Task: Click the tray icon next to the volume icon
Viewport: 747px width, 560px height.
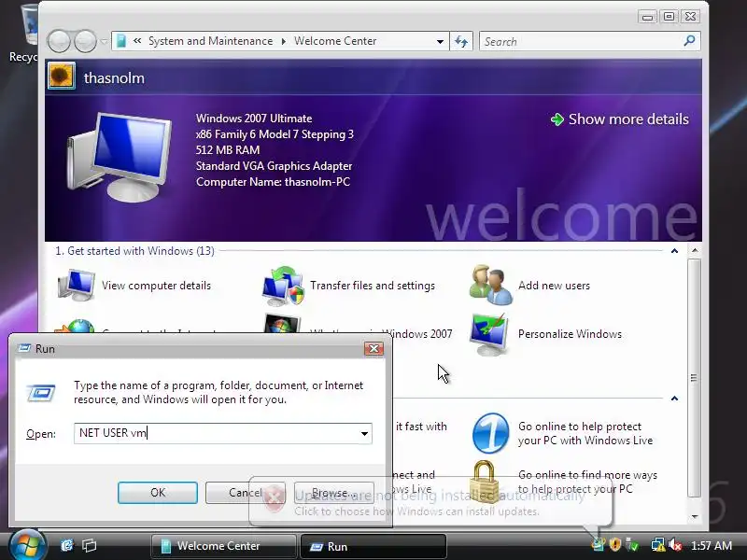Action: (657, 544)
